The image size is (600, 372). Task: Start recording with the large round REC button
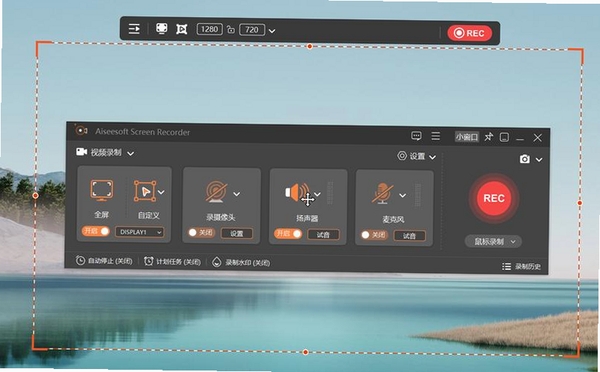494,198
